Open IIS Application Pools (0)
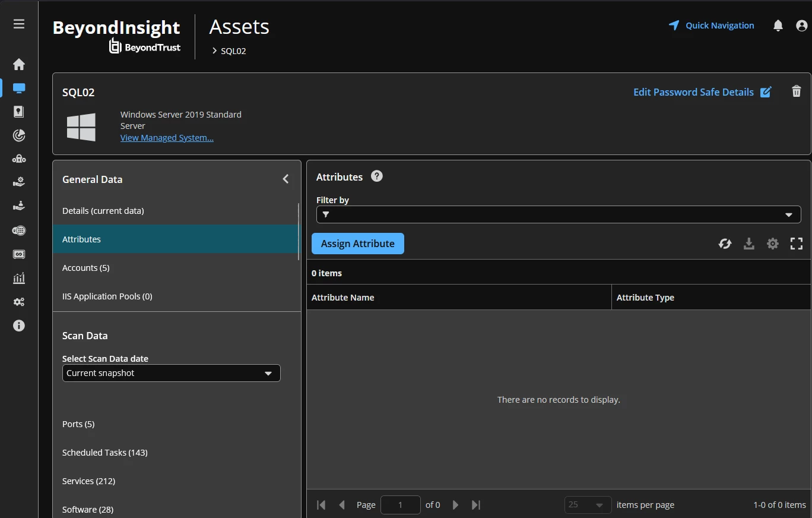 point(176,296)
